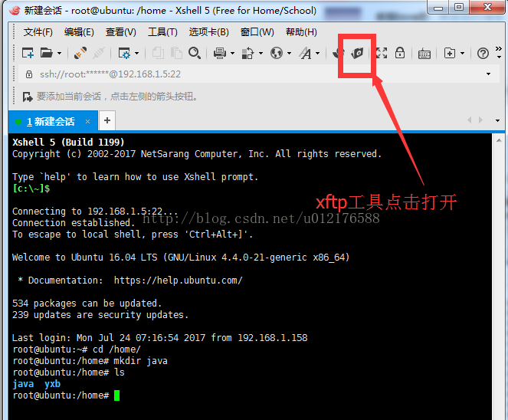This screenshot has height=420, width=508.
Task: Click the Reconnect plug icon
Action: point(80,53)
